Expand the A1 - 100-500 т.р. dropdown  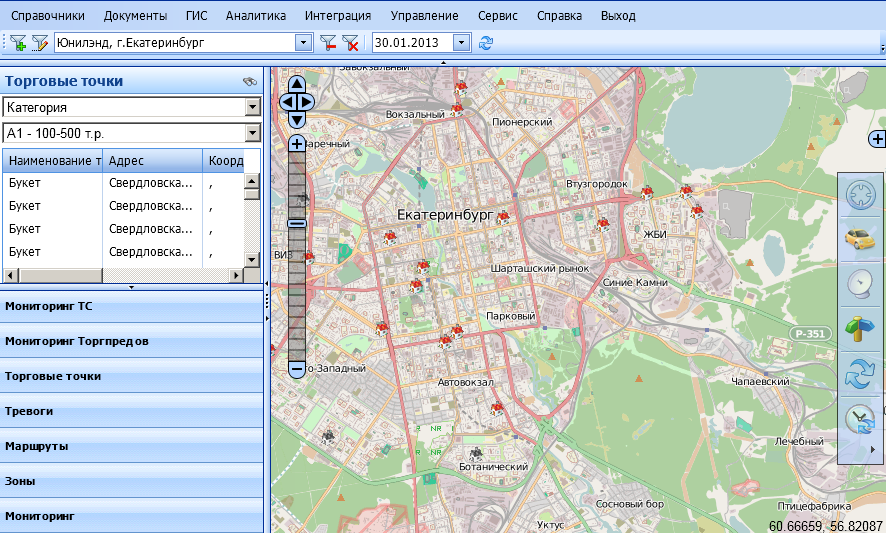pos(252,133)
